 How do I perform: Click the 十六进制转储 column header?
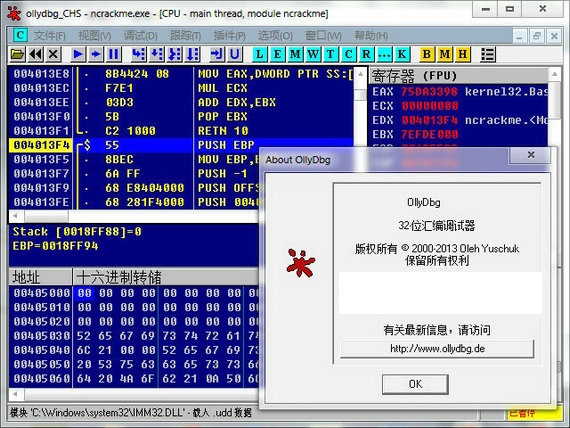pyautogui.click(x=166, y=277)
